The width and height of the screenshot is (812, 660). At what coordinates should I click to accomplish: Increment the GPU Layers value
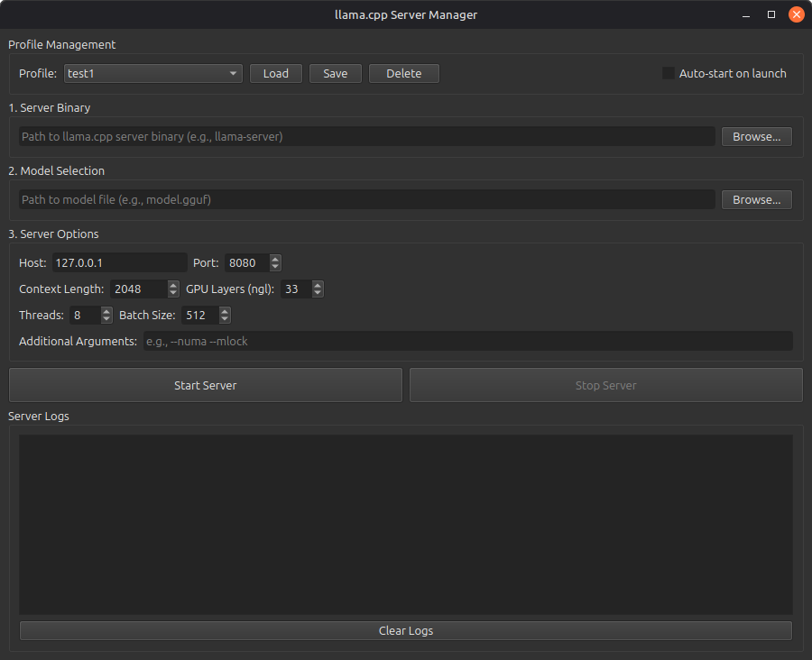coord(317,284)
